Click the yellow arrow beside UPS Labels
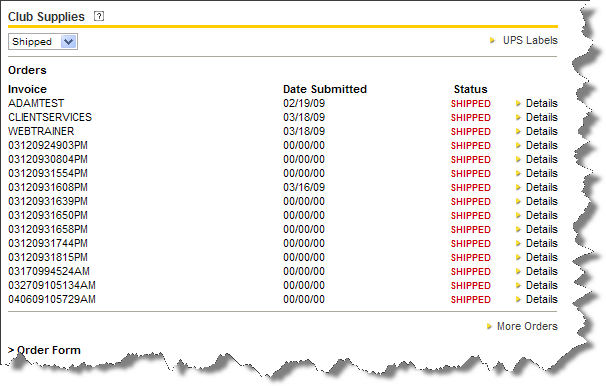Image resolution: width=606 pixels, height=386 pixels. (492, 40)
